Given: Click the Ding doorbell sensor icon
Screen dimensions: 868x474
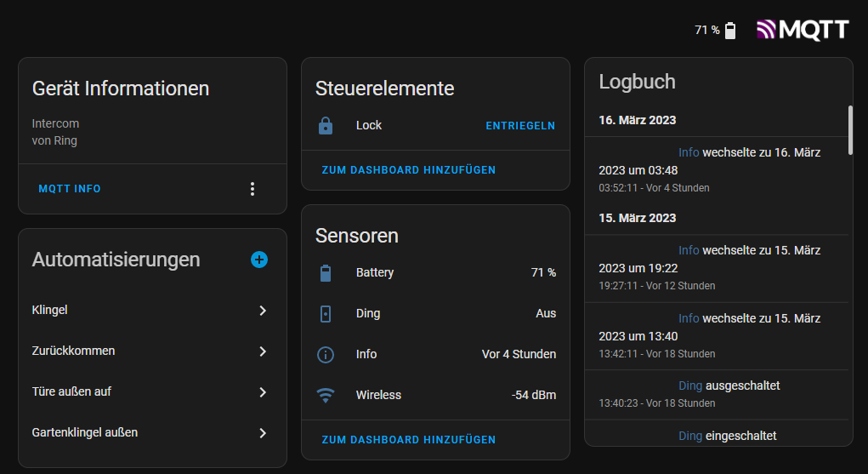Looking at the screenshot, I should pyautogui.click(x=326, y=314).
